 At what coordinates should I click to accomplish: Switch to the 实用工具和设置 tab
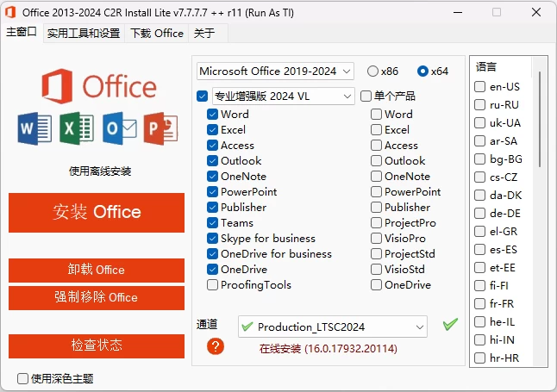point(84,33)
